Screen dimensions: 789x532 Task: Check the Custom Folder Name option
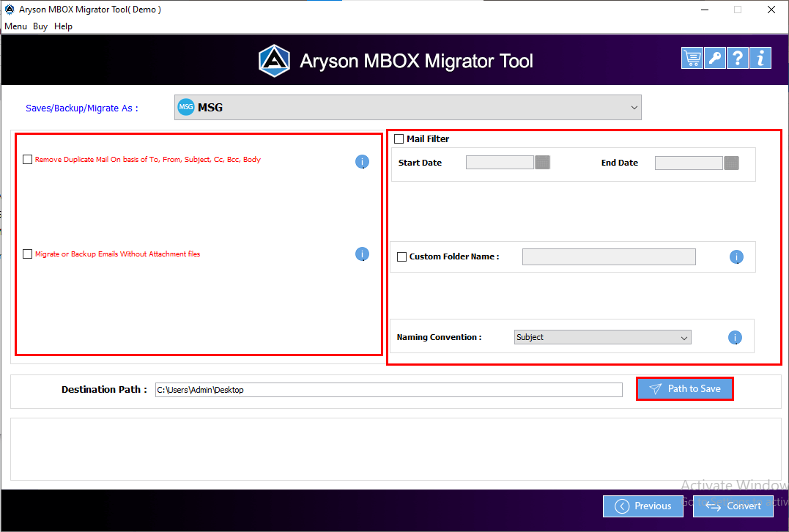(x=402, y=256)
